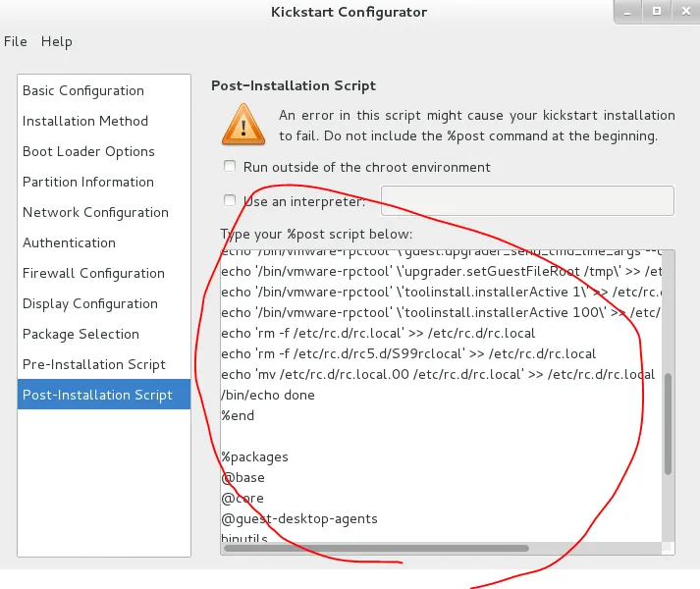The width and height of the screenshot is (700, 589).
Task: Click the interpreter text input field
Action: coord(526,200)
